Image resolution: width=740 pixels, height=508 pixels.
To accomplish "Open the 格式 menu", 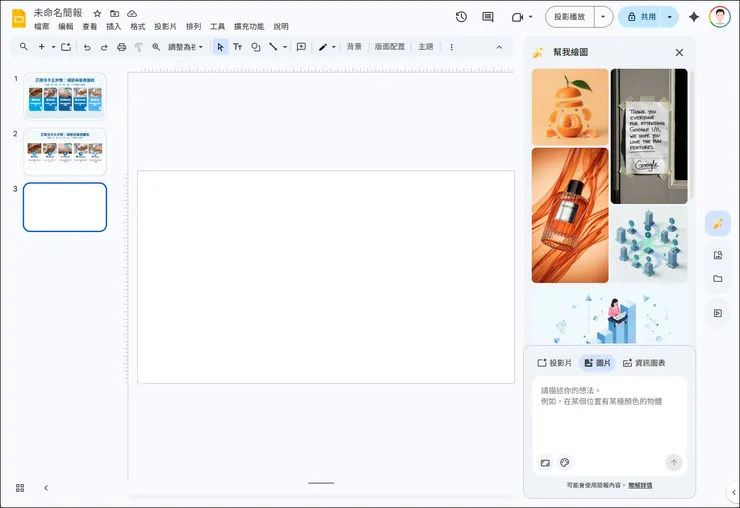I will point(137,26).
